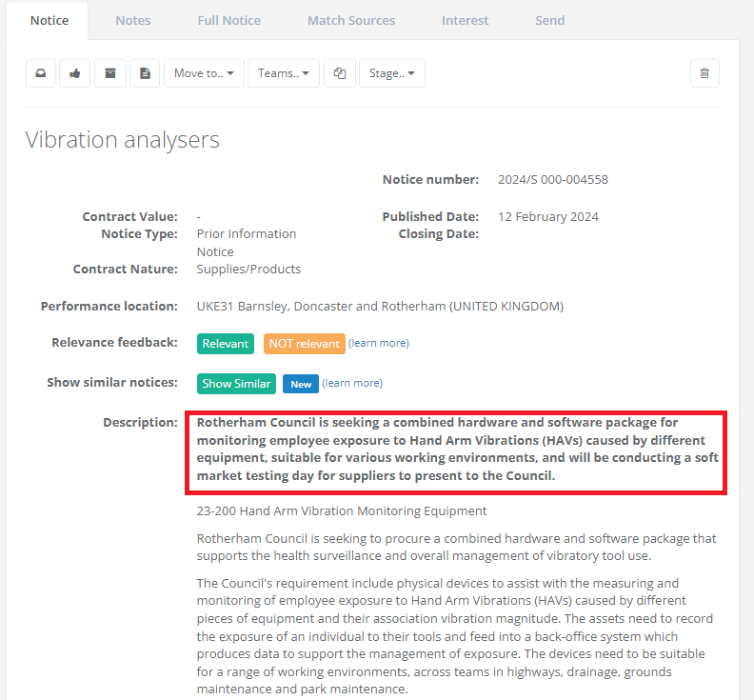Click the blue New badge
Image resolution: width=754 pixels, height=700 pixels.
pos(301,384)
